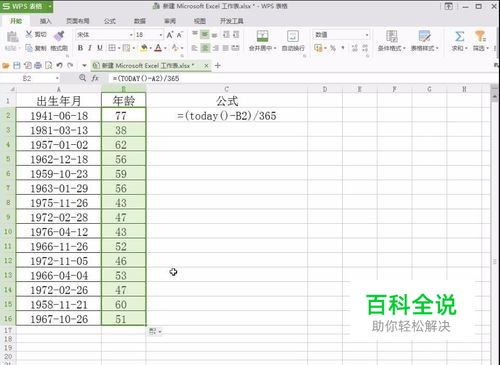Select cell C2 with formula text
Viewport: 500px width, 365px height.
(x=227, y=116)
